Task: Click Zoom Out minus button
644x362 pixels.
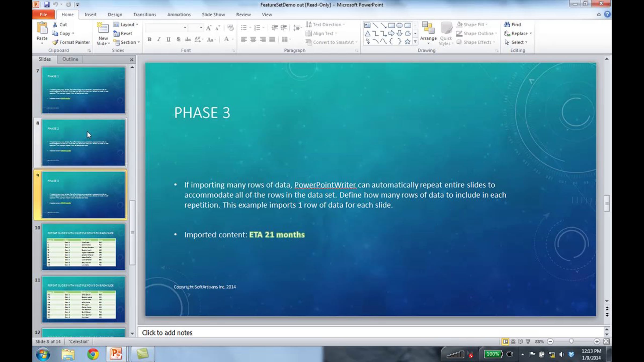Action: coord(550,341)
